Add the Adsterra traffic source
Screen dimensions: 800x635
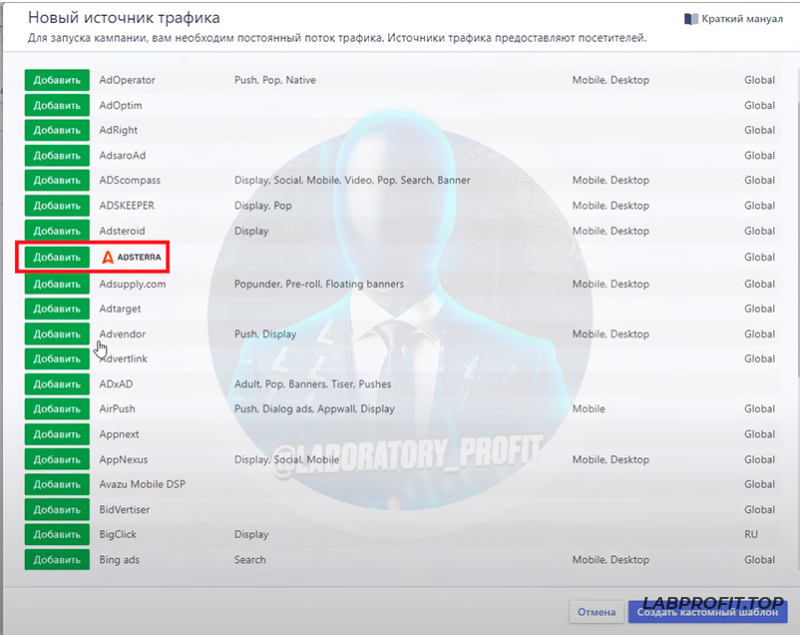[57, 257]
